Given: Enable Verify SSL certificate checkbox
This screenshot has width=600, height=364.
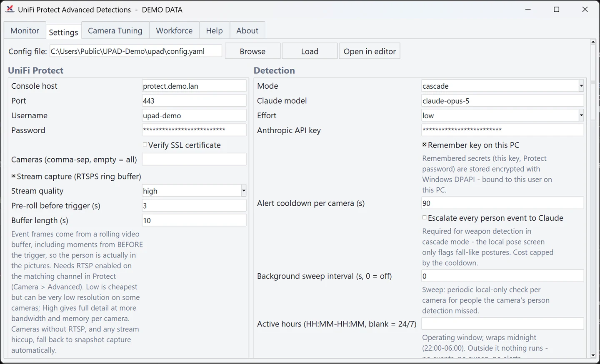Looking at the screenshot, I should click(x=145, y=145).
